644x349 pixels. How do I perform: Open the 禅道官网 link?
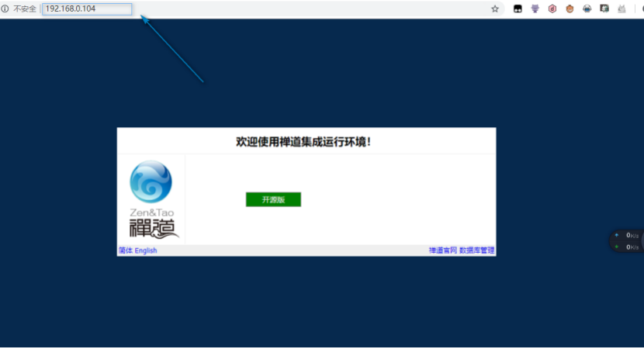point(443,251)
